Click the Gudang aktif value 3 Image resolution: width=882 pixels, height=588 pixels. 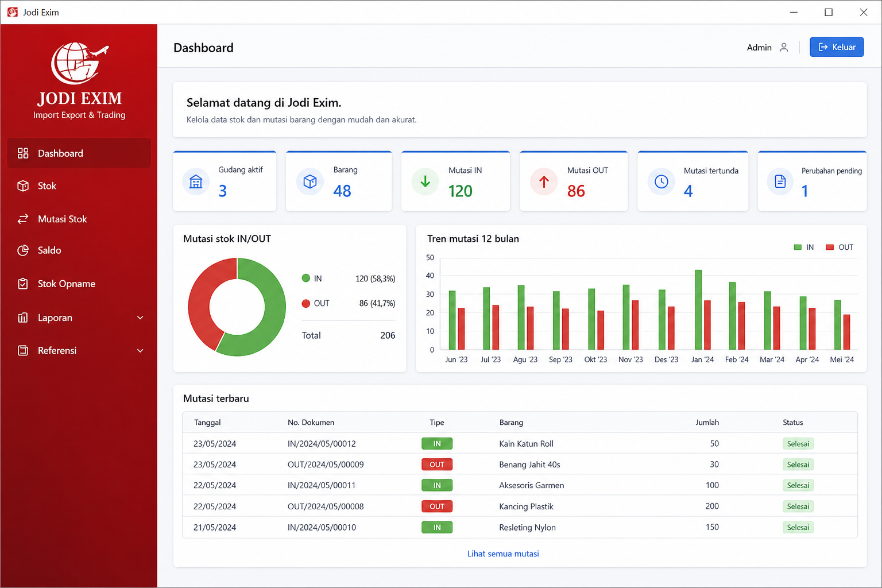(223, 191)
